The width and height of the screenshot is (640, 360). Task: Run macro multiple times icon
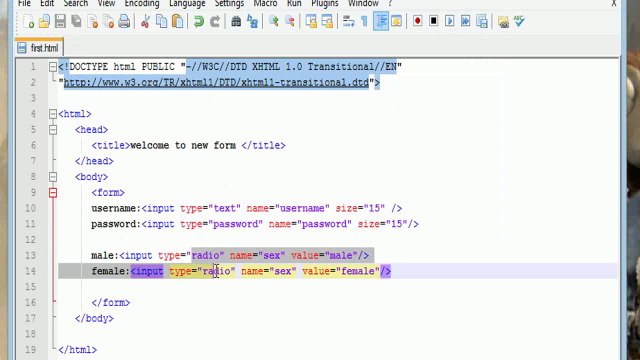pyautogui.click(x=466, y=21)
